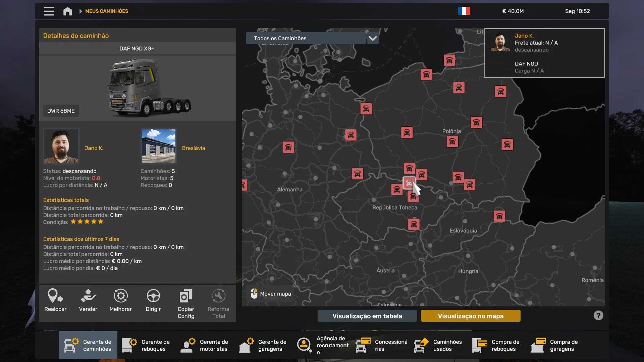Open Gerente de motoristas tab
644x362 pixels.
click(205, 345)
